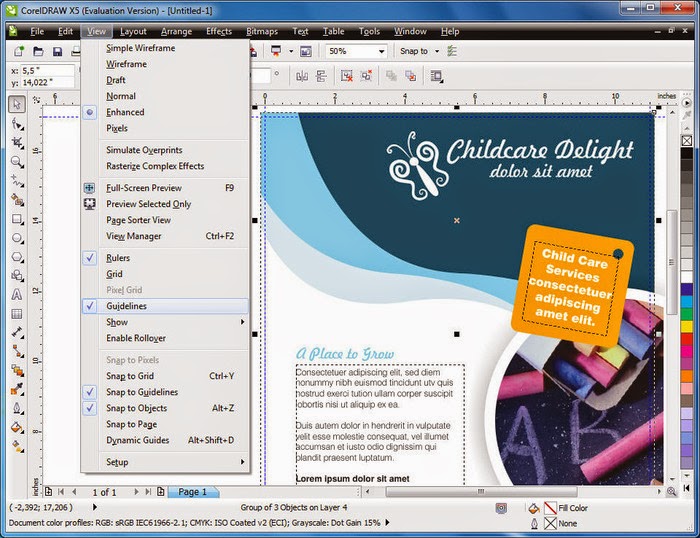Image resolution: width=700 pixels, height=538 pixels.
Task: Select the Table tool
Action: click(17, 314)
